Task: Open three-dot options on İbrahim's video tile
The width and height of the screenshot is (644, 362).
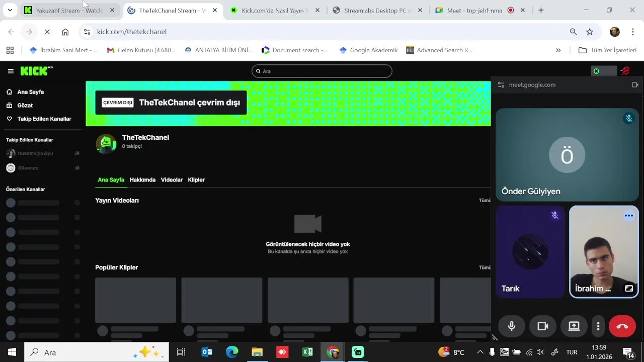Action: click(629, 216)
